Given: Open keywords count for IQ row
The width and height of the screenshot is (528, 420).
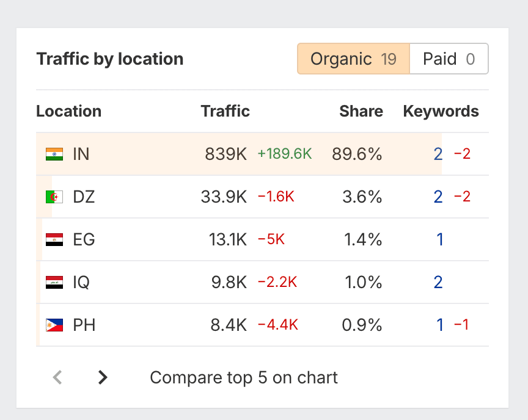Looking at the screenshot, I should click(438, 283).
